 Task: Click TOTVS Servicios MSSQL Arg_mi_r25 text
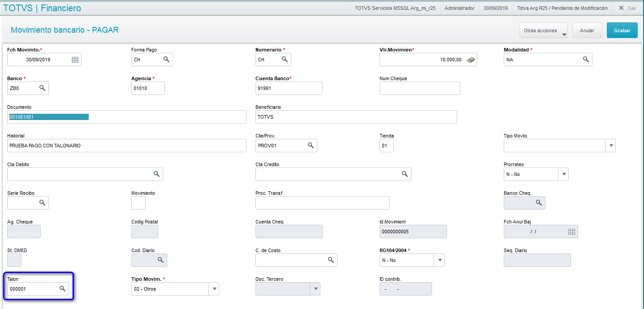coord(395,8)
